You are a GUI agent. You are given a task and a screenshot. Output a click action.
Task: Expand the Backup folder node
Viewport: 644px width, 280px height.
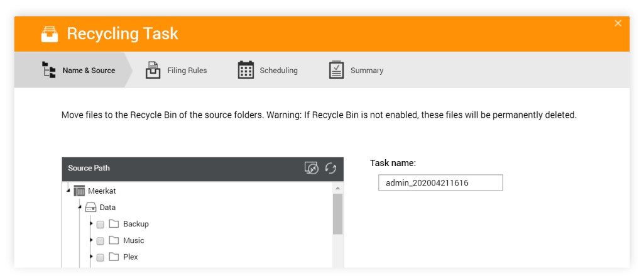tap(91, 223)
